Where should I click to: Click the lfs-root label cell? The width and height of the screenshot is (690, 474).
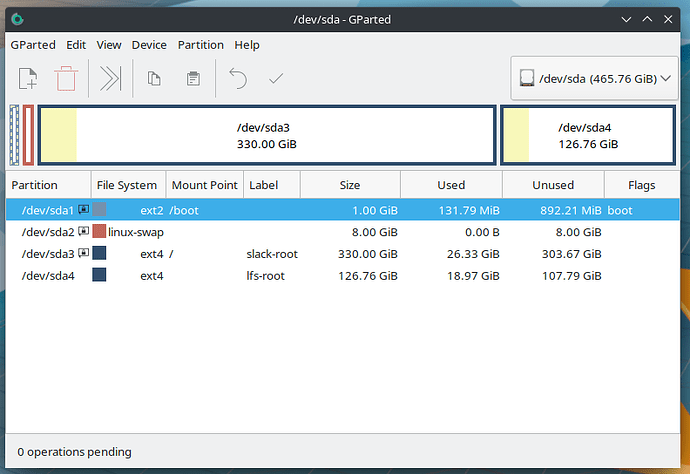point(265,276)
